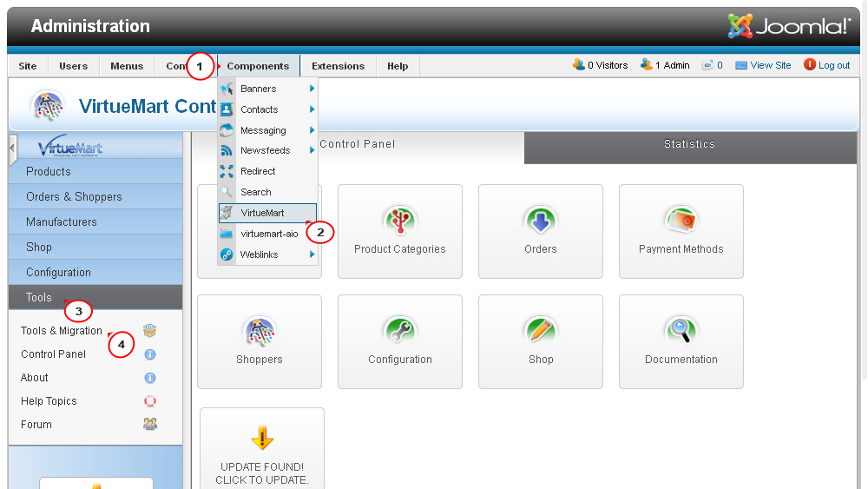Viewport: 868px width, 489px height.
Task: Click the Banners icon in Components menu
Action: click(227, 89)
